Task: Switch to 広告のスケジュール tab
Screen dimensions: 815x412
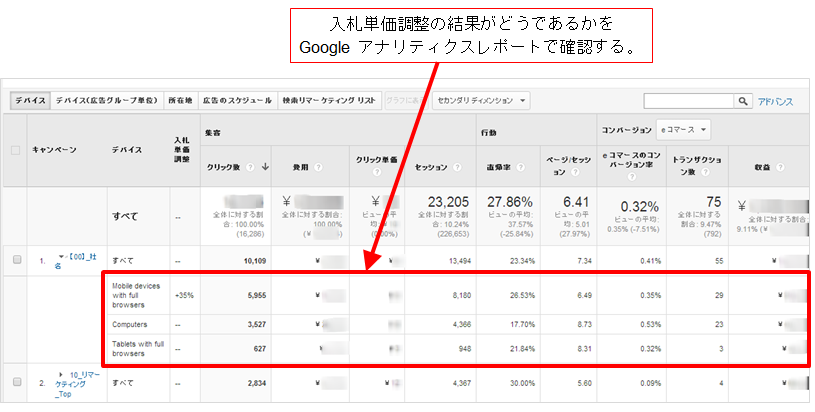Action: coord(235,101)
